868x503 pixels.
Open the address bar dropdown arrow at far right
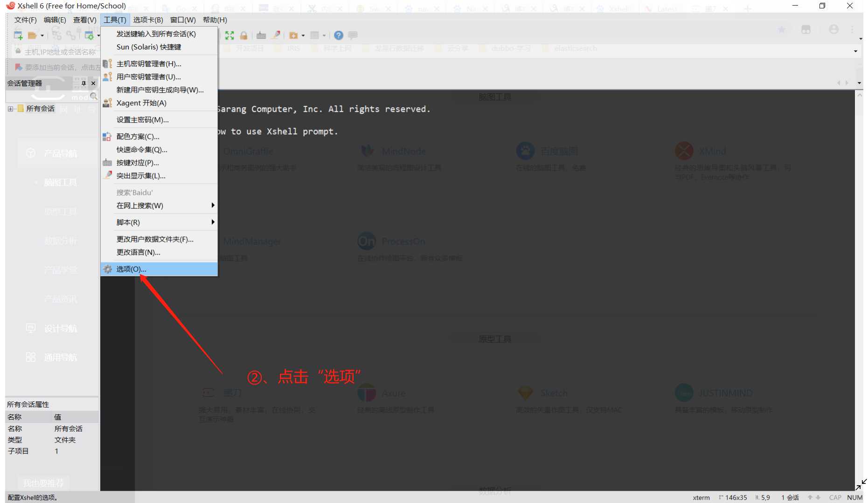(855, 51)
